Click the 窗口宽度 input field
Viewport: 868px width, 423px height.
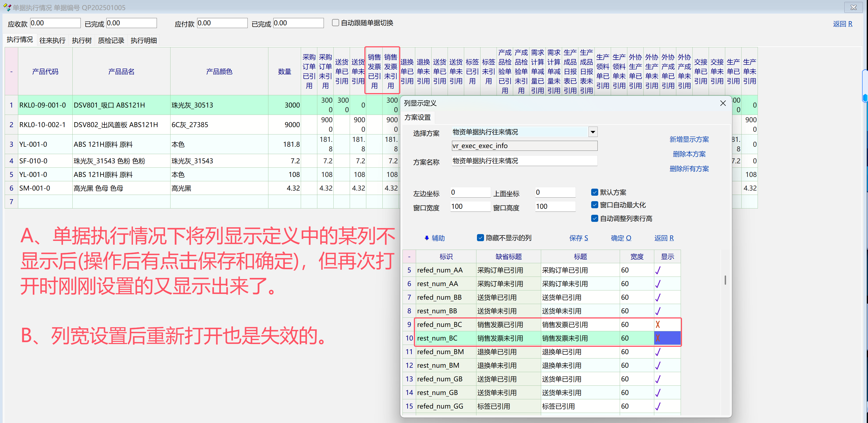[470, 206]
